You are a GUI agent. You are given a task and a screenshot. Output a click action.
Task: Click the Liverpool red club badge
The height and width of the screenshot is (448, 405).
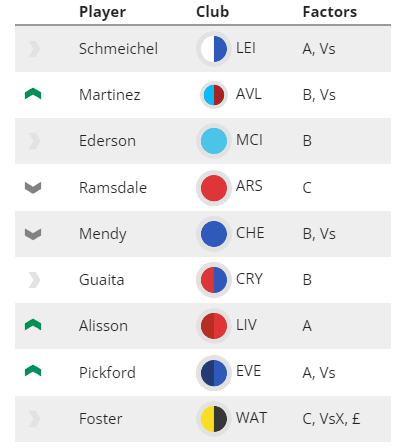(x=214, y=326)
